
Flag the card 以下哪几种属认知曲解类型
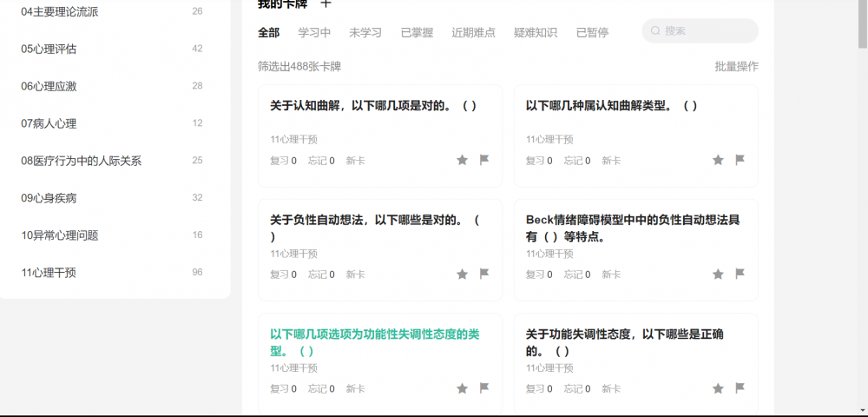pos(740,160)
